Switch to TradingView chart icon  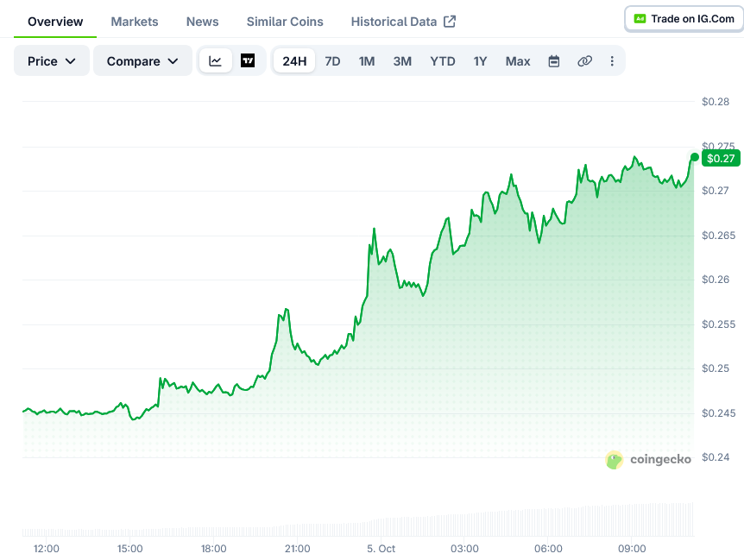tap(248, 60)
